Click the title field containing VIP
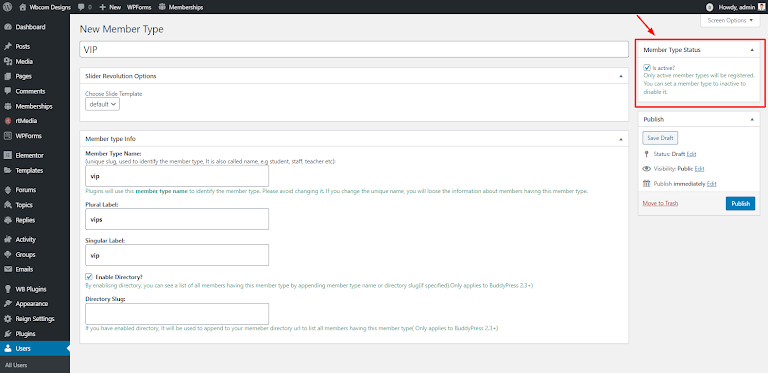 coord(354,49)
